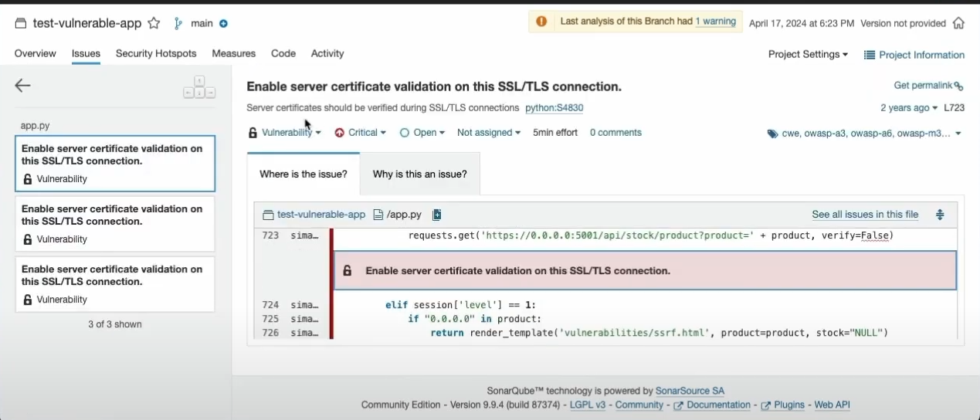Viewport: 980px width, 420px height.
Task: Click the keyboard arrow keys shortcut icon
Action: [199, 86]
